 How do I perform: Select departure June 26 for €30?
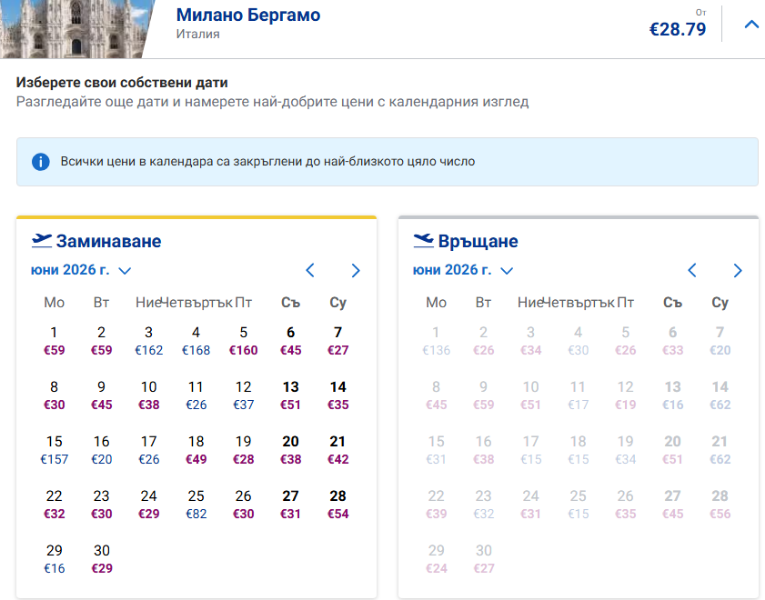pyautogui.click(x=243, y=505)
